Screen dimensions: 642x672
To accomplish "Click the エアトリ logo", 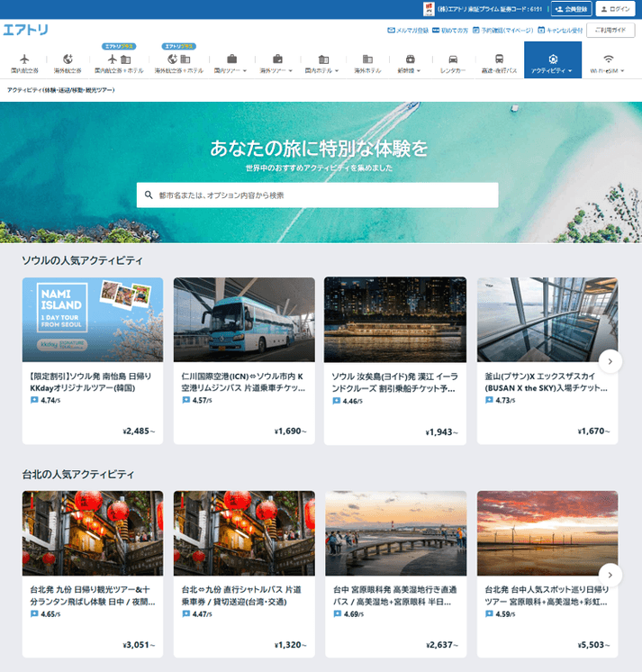I will (24, 30).
